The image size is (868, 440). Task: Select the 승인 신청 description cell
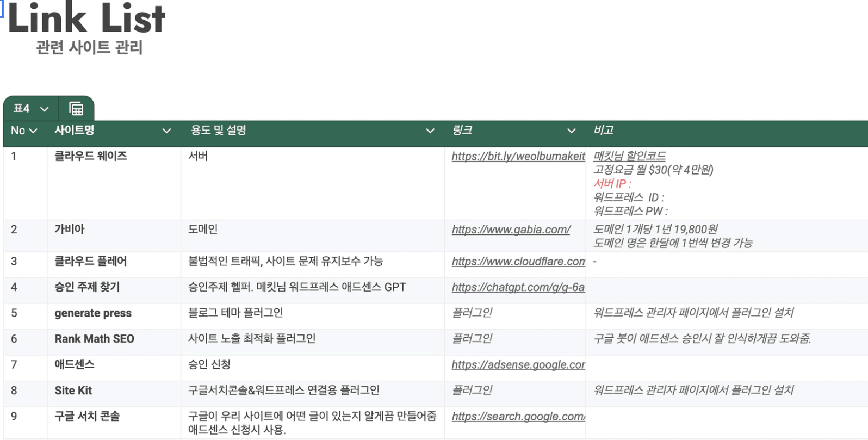tap(313, 368)
